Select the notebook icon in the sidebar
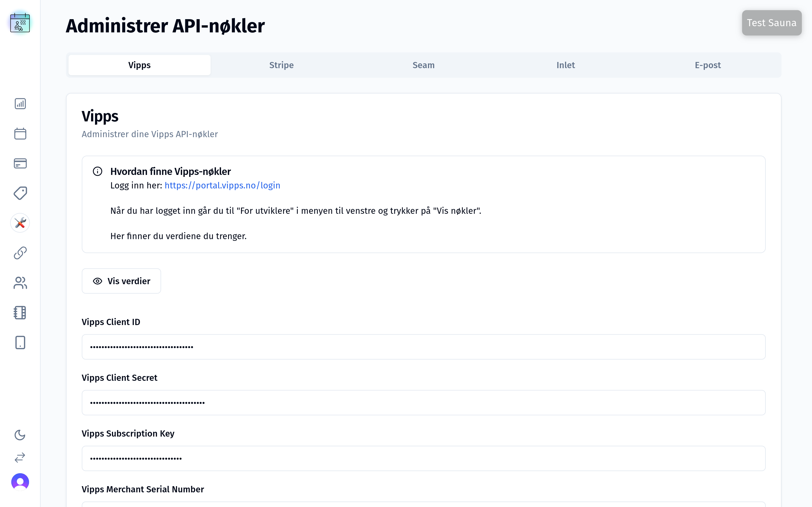Screen dimensions: 812x507 pos(20,313)
